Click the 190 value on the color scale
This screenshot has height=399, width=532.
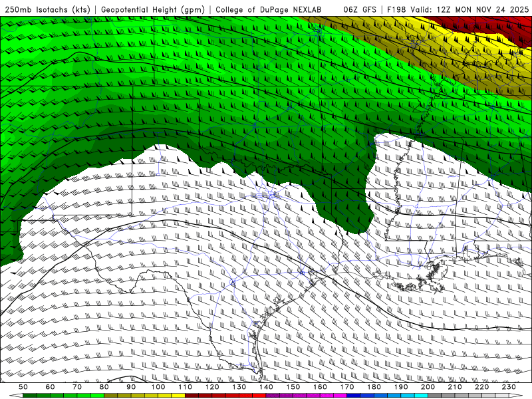pos(401,387)
